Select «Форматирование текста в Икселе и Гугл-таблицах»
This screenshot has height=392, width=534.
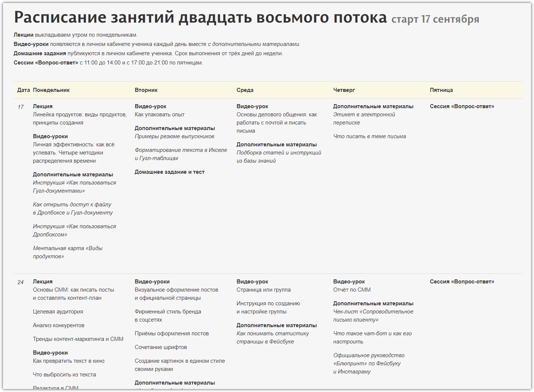coord(181,150)
